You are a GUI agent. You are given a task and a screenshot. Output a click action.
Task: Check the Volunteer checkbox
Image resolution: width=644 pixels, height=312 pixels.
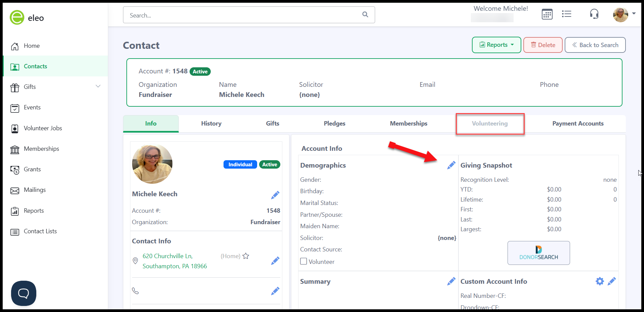pos(304,261)
